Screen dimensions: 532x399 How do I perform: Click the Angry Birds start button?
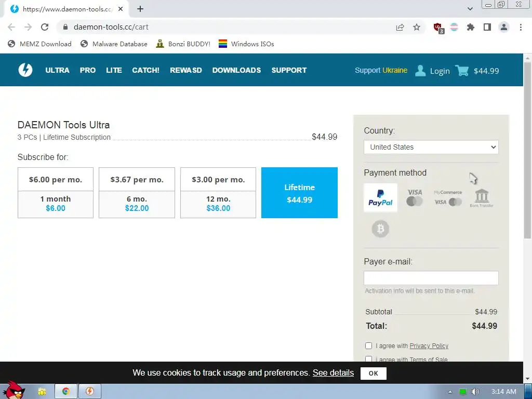click(x=14, y=390)
